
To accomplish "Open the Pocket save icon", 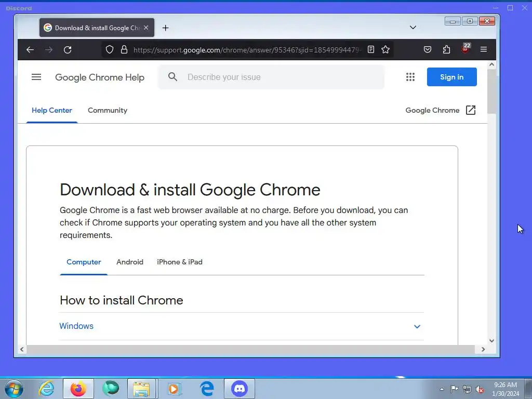I will pyautogui.click(x=428, y=49).
